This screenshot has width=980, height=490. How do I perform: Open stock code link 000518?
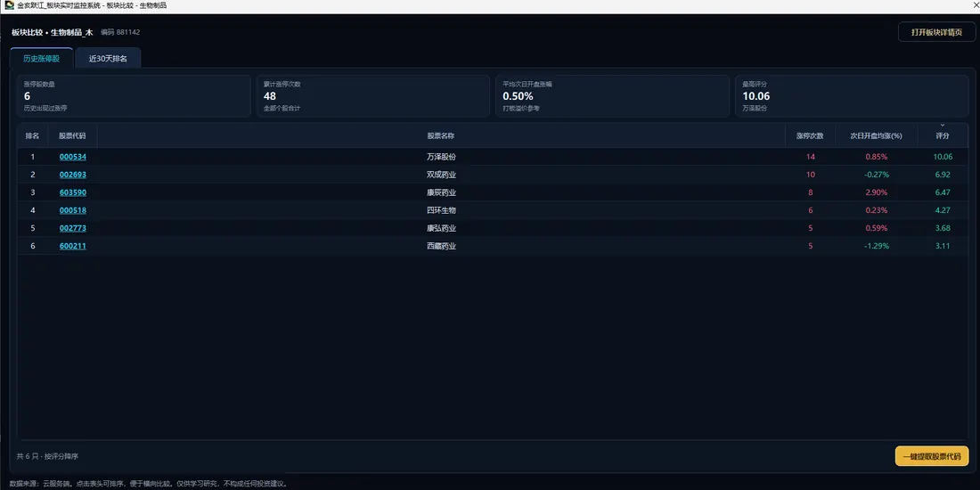(x=72, y=210)
